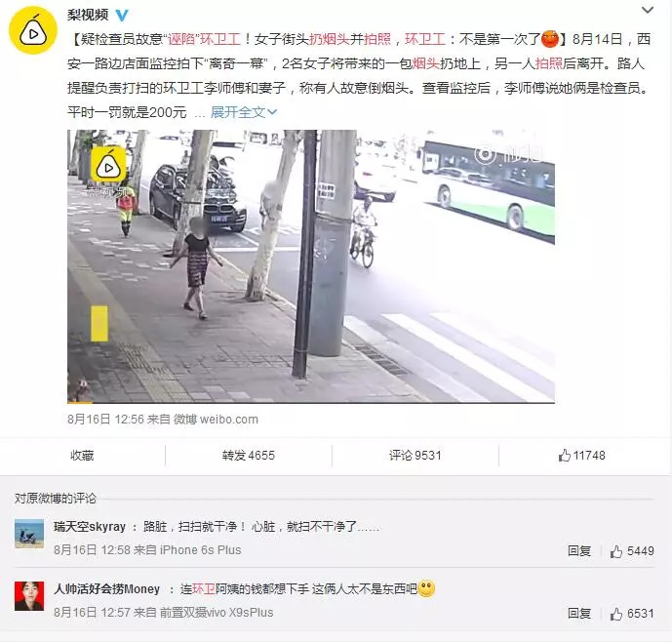Open the 评论 9531 comments tab
This screenshot has width=672, height=643.
coord(415,456)
